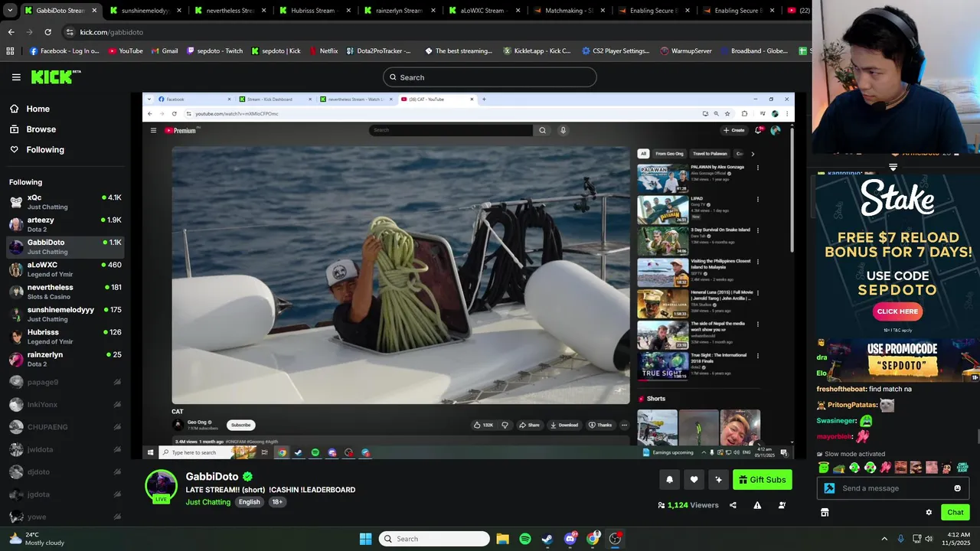Click the sparkle icon beside Gift Subs
Screen dimensions: 980x551
pos(718,480)
